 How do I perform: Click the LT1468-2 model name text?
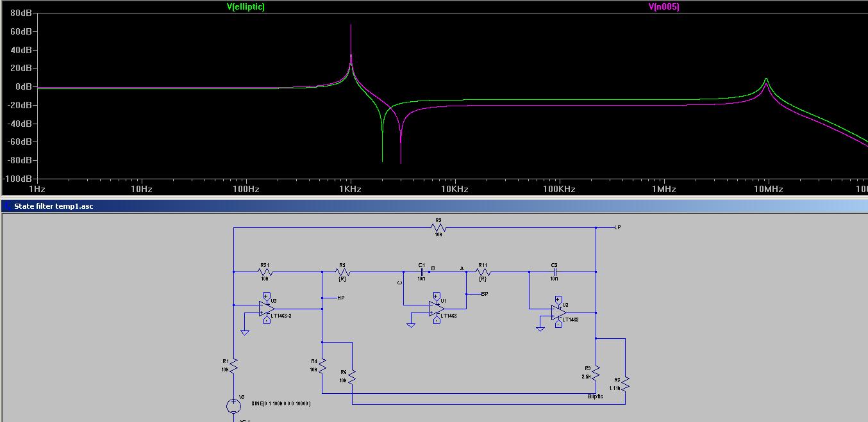click(x=281, y=316)
